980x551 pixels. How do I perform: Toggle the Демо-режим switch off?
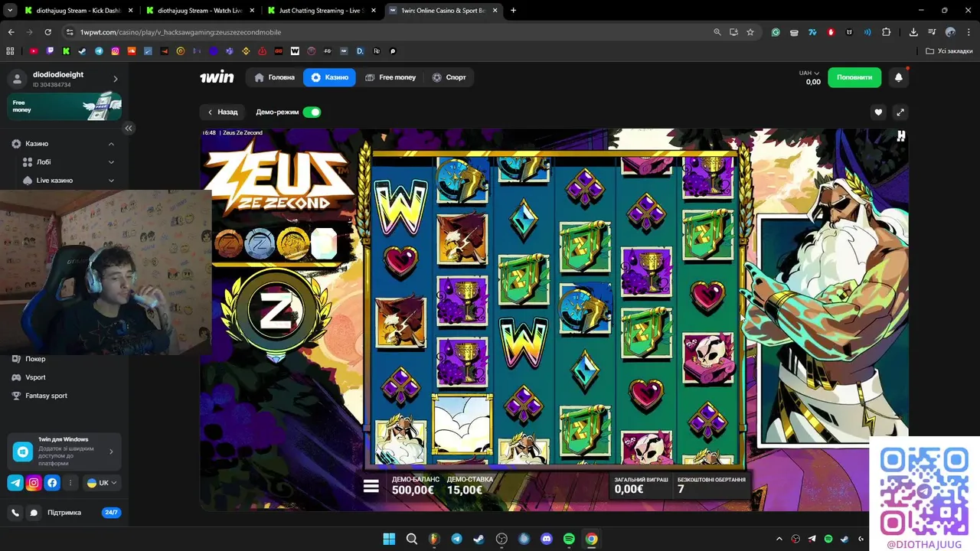click(312, 112)
